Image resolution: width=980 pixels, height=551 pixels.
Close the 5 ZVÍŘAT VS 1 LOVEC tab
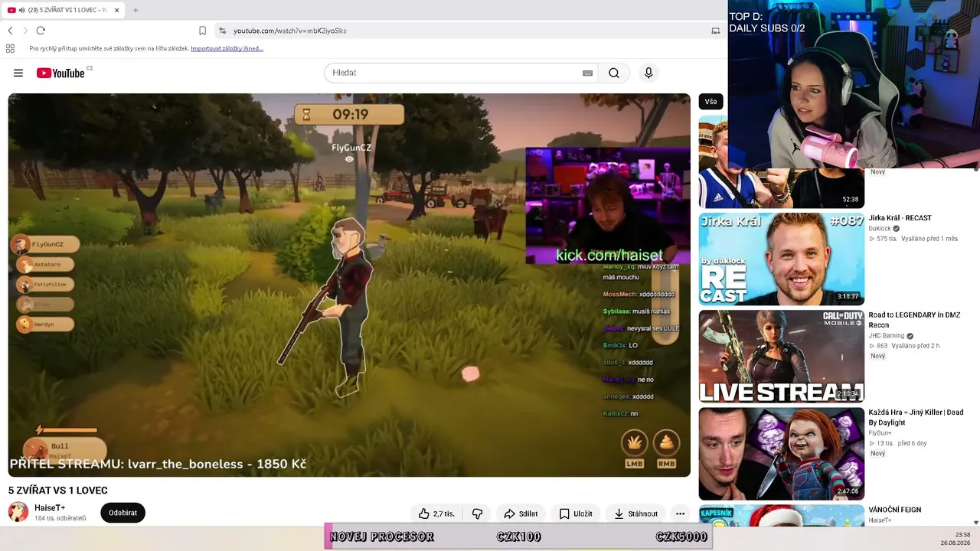(x=116, y=10)
